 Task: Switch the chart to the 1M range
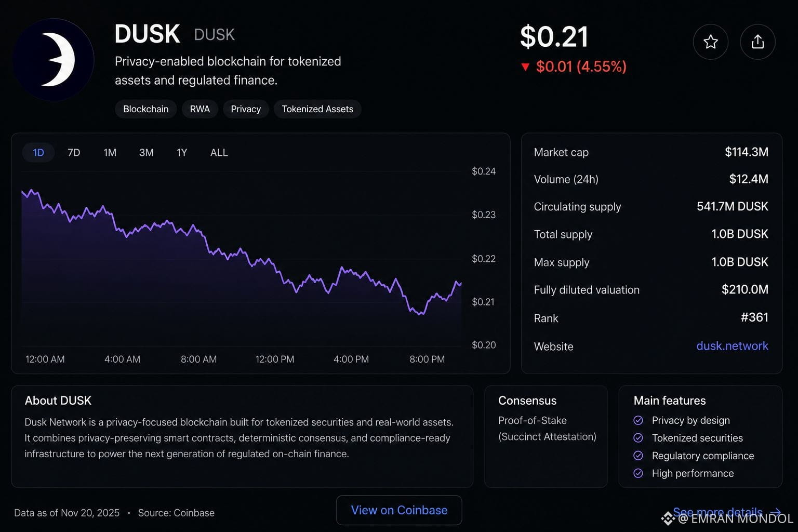point(110,153)
